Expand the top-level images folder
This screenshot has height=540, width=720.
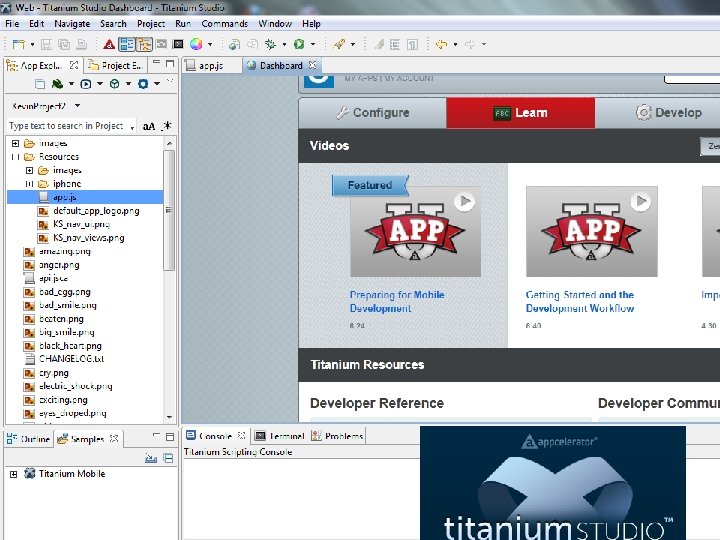(16, 143)
